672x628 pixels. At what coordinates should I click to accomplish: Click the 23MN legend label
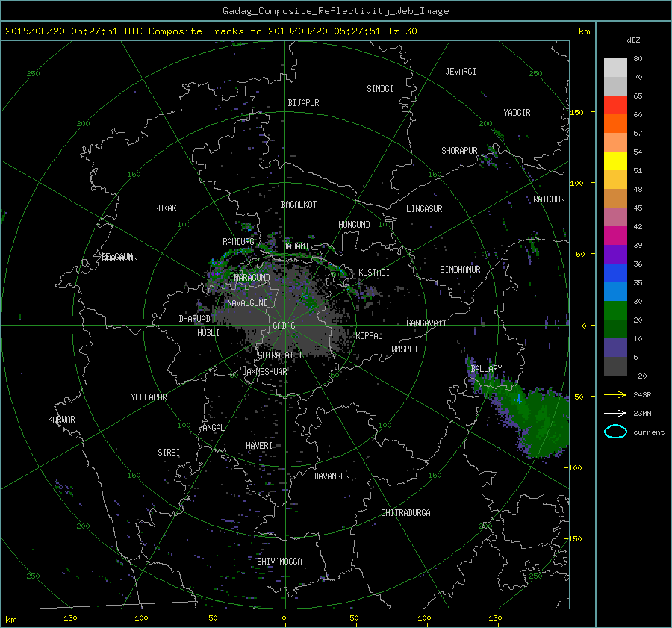pos(642,414)
